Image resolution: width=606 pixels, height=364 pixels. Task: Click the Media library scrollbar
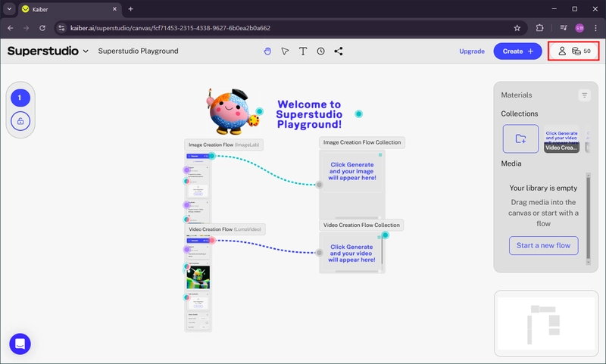pos(589,219)
